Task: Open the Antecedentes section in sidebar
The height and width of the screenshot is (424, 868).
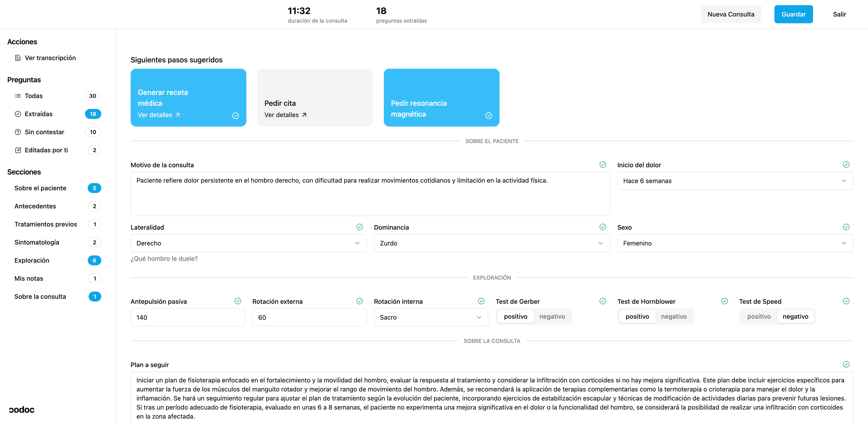Action: click(35, 206)
